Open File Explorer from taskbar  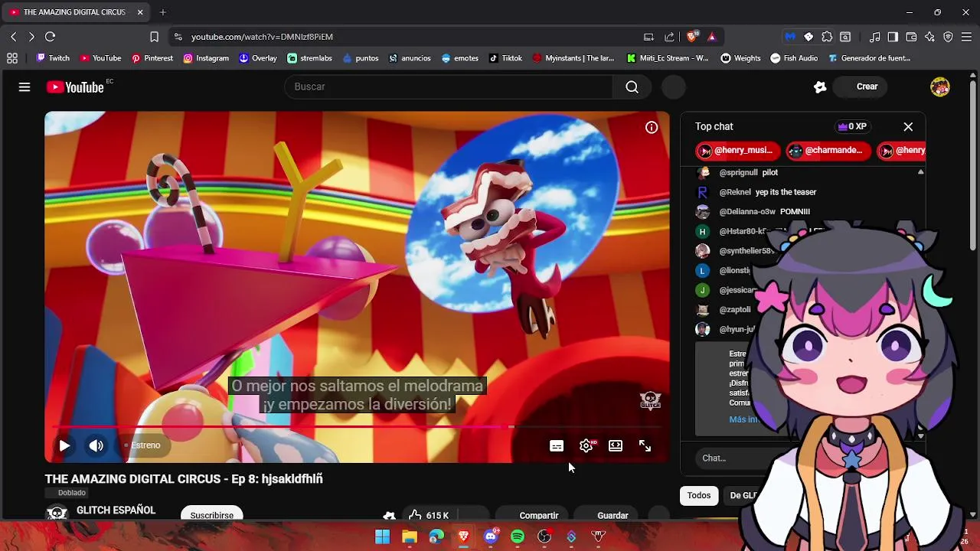coord(410,536)
